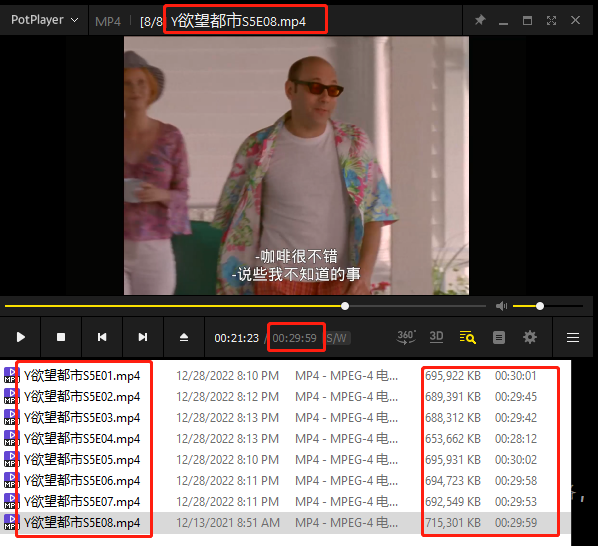The height and width of the screenshot is (546, 598).
Task: Enable 360 degree video mode
Action: (406, 337)
